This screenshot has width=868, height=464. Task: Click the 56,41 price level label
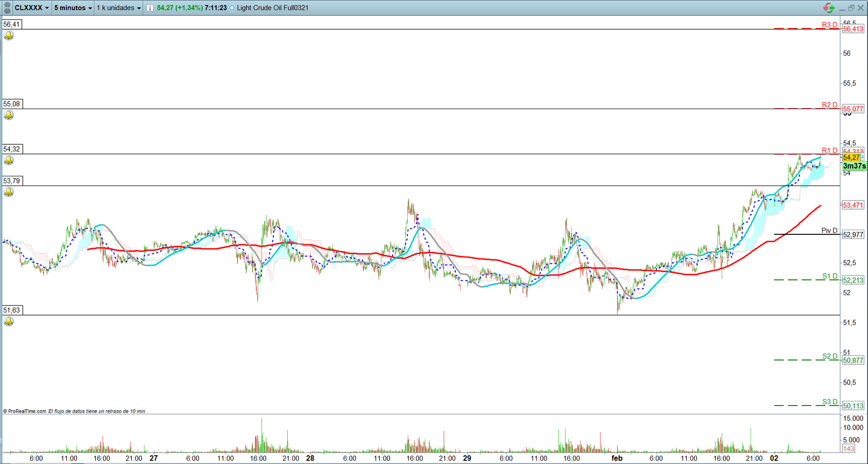(x=12, y=25)
